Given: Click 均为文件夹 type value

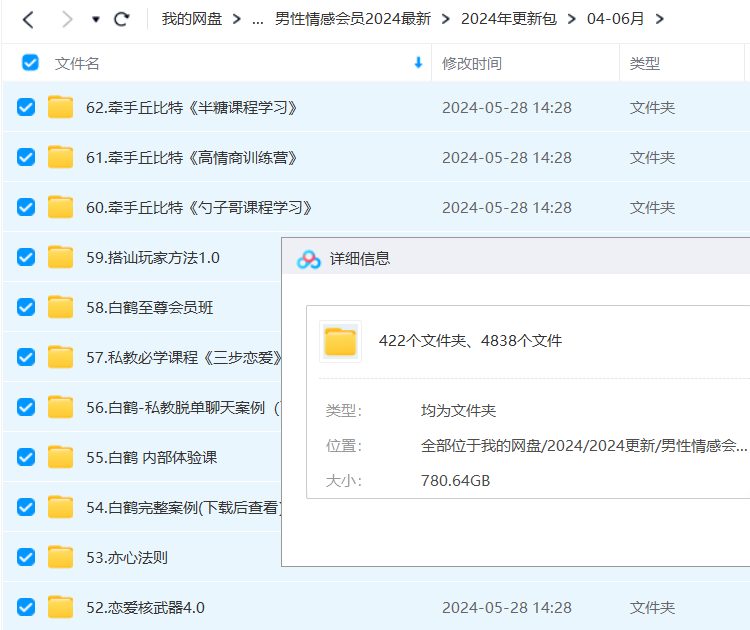Looking at the screenshot, I should (x=458, y=410).
